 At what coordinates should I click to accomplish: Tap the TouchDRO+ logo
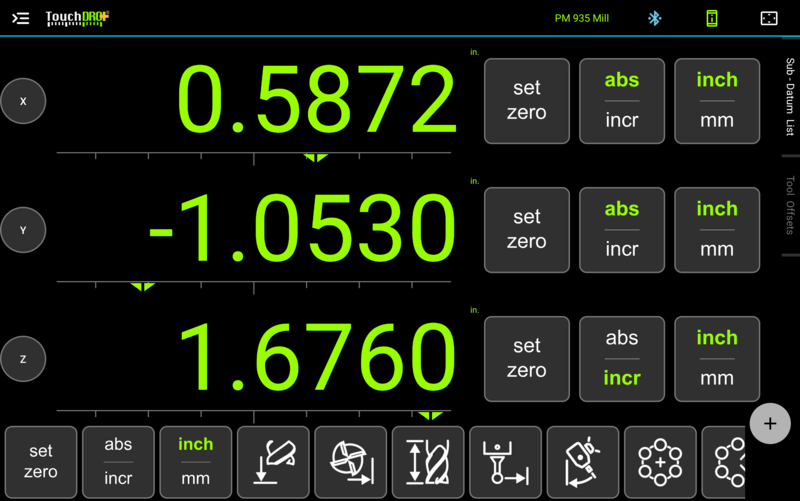point(77,18)
